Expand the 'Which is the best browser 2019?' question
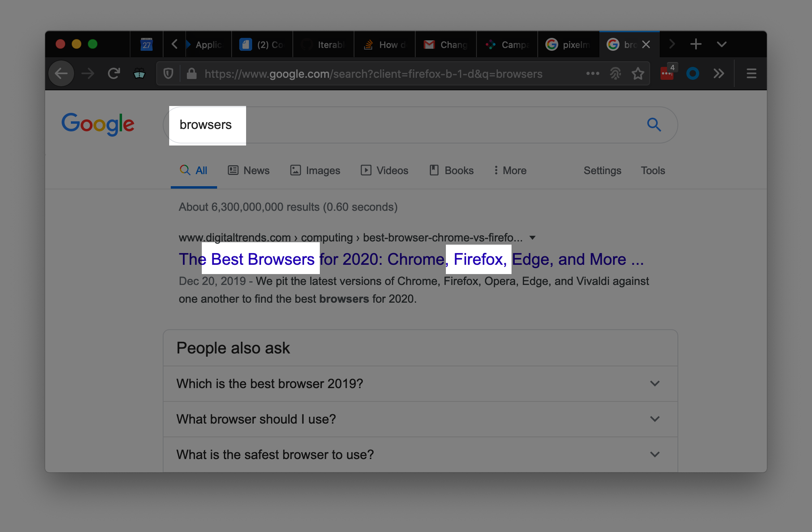This screenshot has width=812, height=532. [x=421, y=383]
